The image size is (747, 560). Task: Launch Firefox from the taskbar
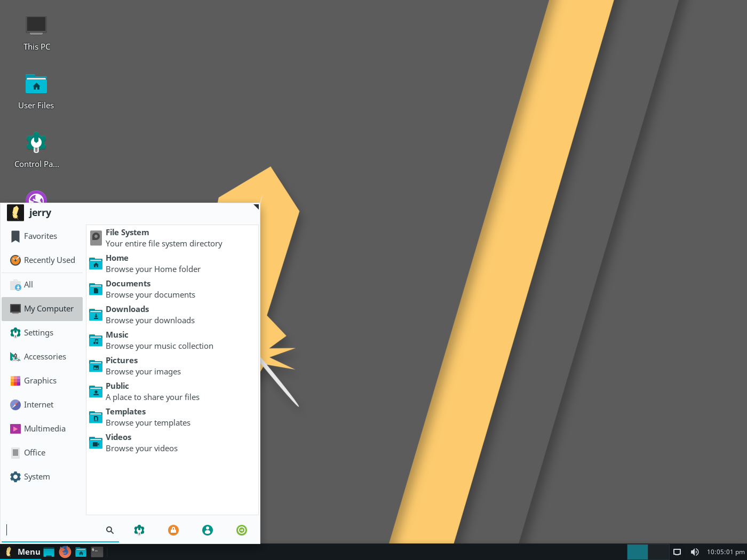click(x=65, y=552)
